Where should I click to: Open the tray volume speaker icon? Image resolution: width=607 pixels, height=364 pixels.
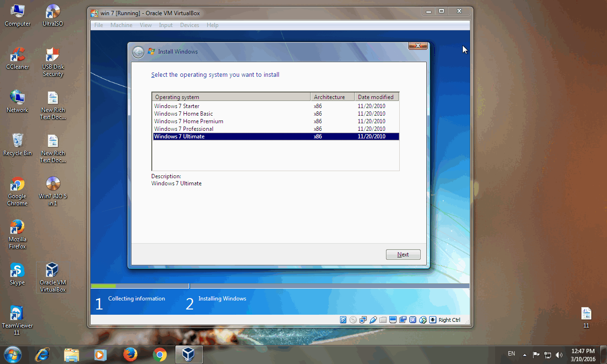559,355
